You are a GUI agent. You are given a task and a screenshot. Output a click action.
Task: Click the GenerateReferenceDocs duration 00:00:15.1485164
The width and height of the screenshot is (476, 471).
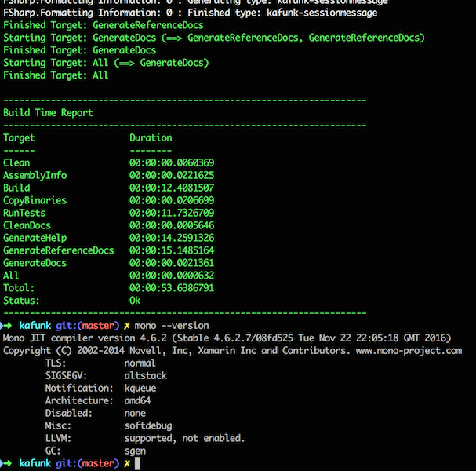coord(172,250)
